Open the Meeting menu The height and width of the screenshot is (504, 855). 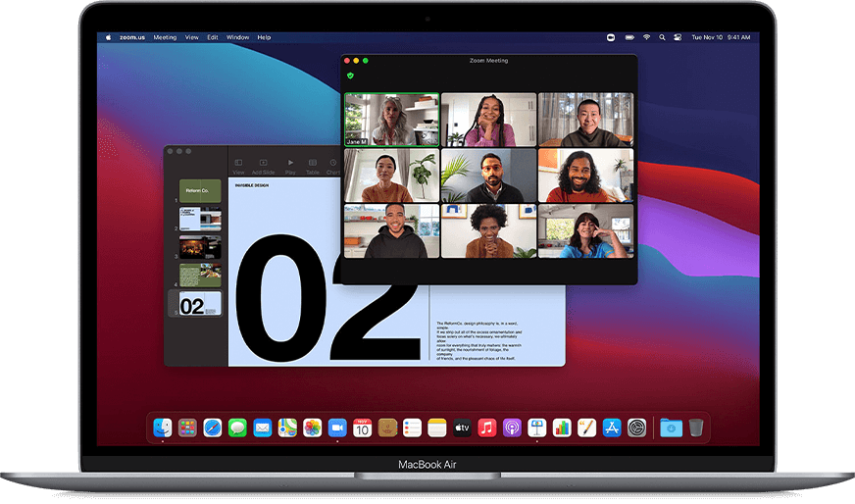(x=165, y=37)
